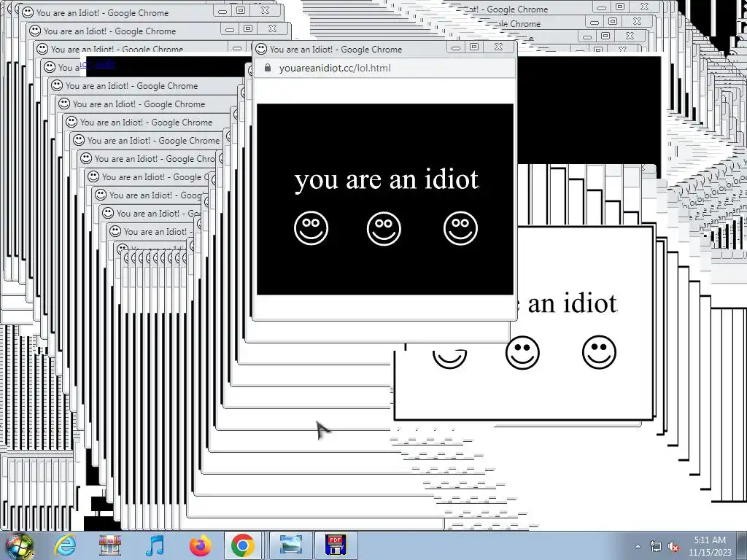Open the network icon in system tray

coord(656,547)
